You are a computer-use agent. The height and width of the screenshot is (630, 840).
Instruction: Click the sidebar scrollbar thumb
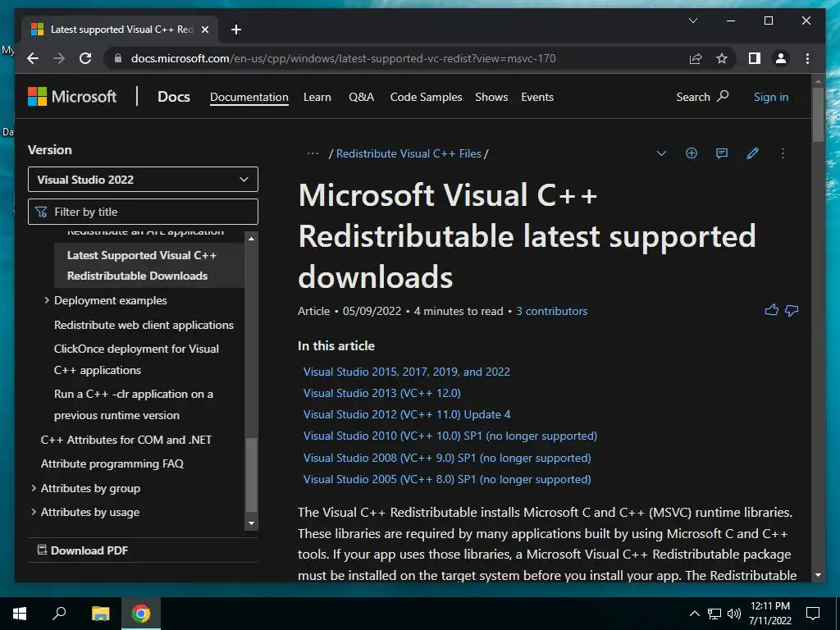coord(251,475)
